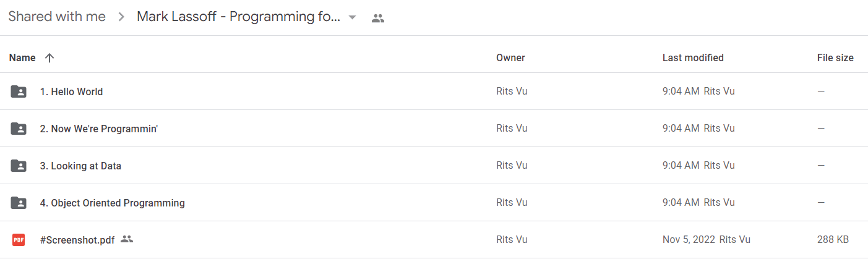Go back to Shared with me
This screenshot has height=259, width=868.
[57, 17]
